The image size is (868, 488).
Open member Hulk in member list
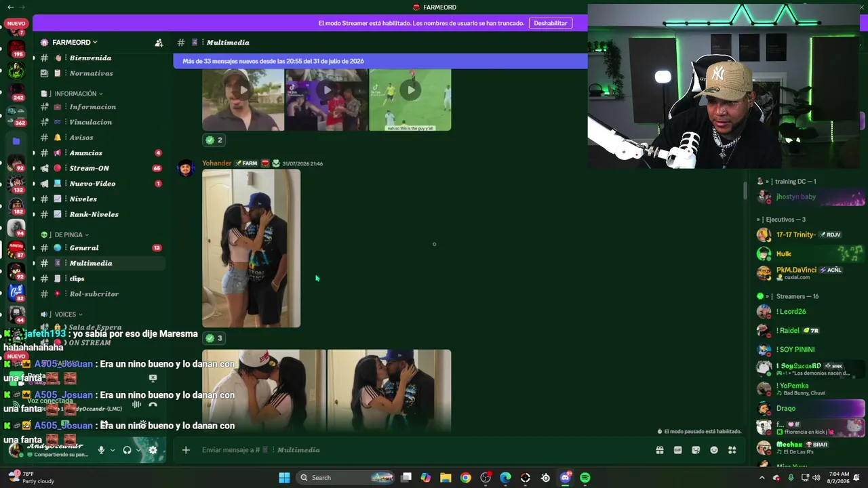pyautogui.click(x=810, y=254)
